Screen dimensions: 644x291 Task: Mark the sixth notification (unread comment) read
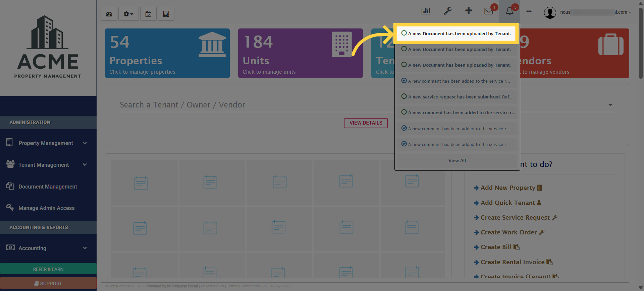point(404,112)
